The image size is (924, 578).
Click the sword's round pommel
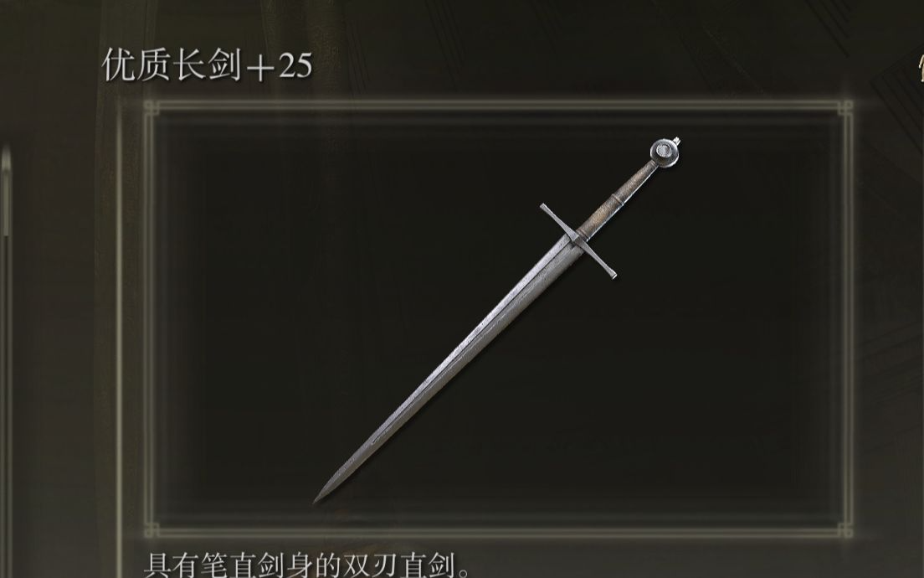[x=665, y=152]
